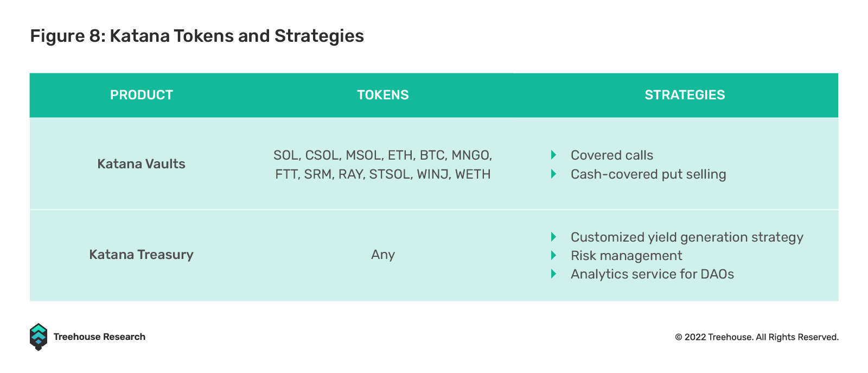This screenshot has width=868, height=373.
Task: Click the Figure 8 title heading
Action: coord(197,36)
